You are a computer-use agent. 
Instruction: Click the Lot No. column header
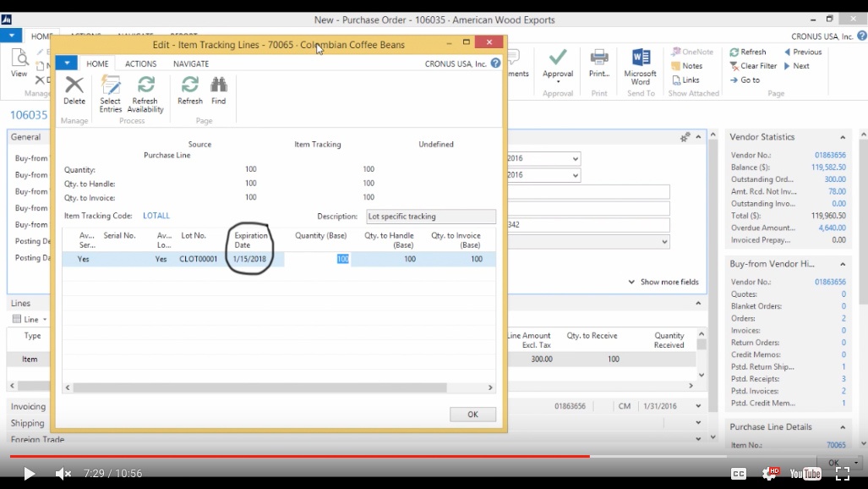click(194, 236)
